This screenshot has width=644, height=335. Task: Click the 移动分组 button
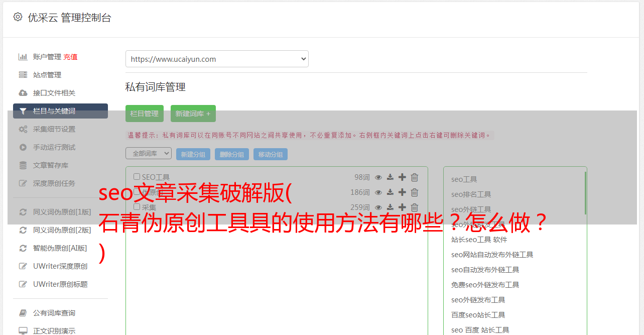271,154
